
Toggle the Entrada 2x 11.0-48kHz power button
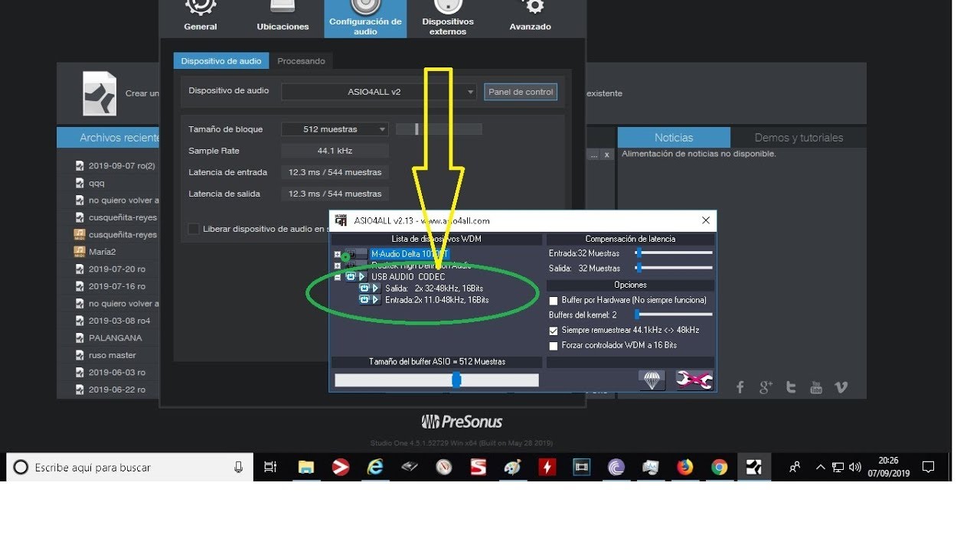point(364,300)
